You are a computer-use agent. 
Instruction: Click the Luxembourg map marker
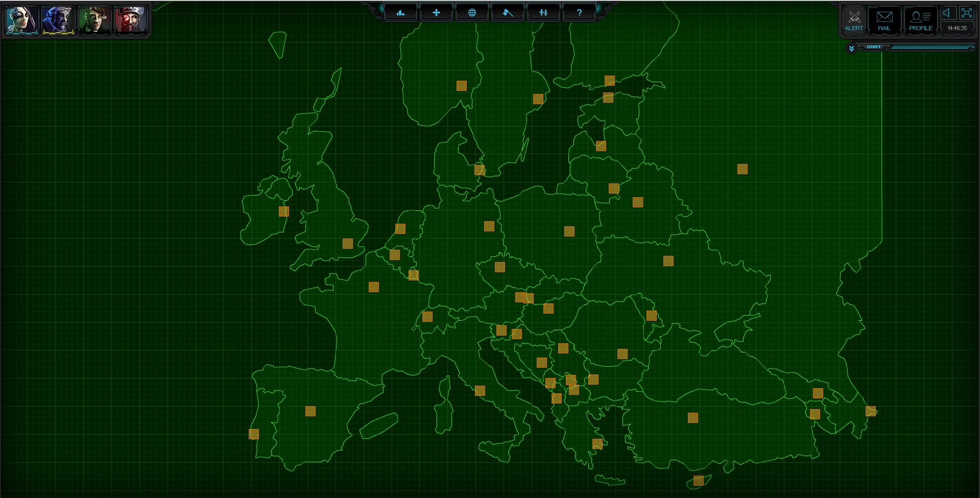[414, 275]
